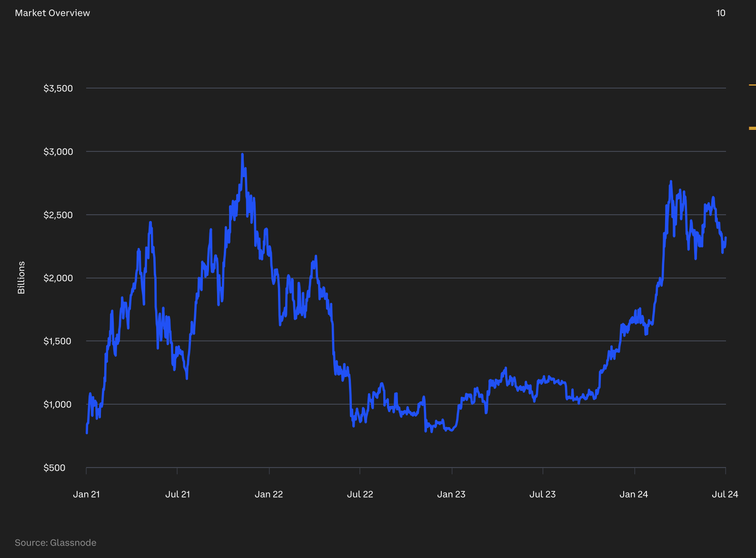Click the $1,000 y-axis label

tap(58, 404)
